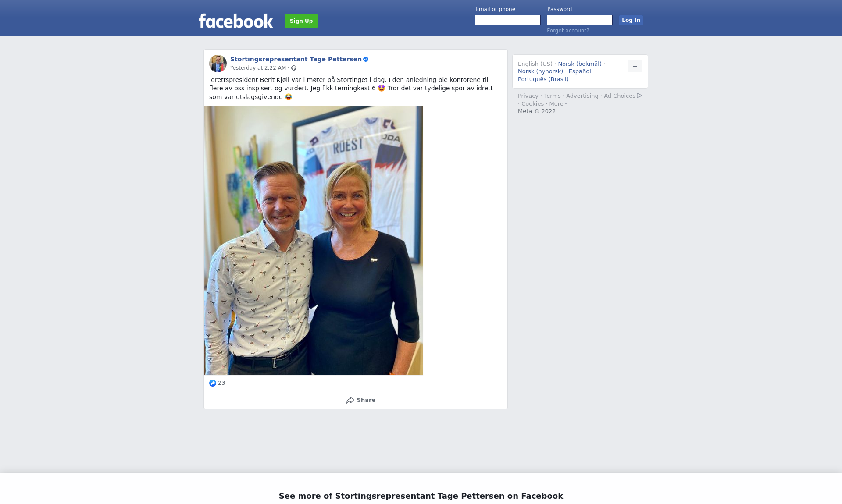842x504 pixels.
Task: Select Português (Brasil) language
Action: point(543,79)
